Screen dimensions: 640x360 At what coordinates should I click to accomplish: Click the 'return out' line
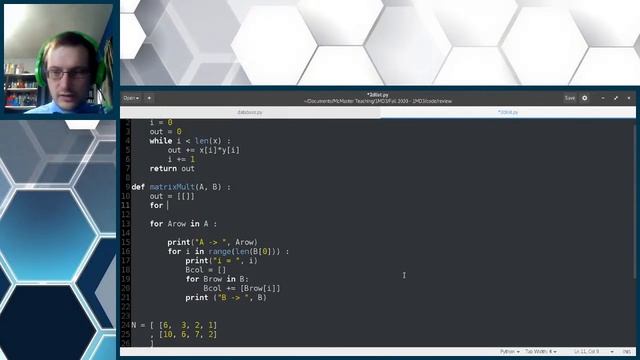coord(172,169)
